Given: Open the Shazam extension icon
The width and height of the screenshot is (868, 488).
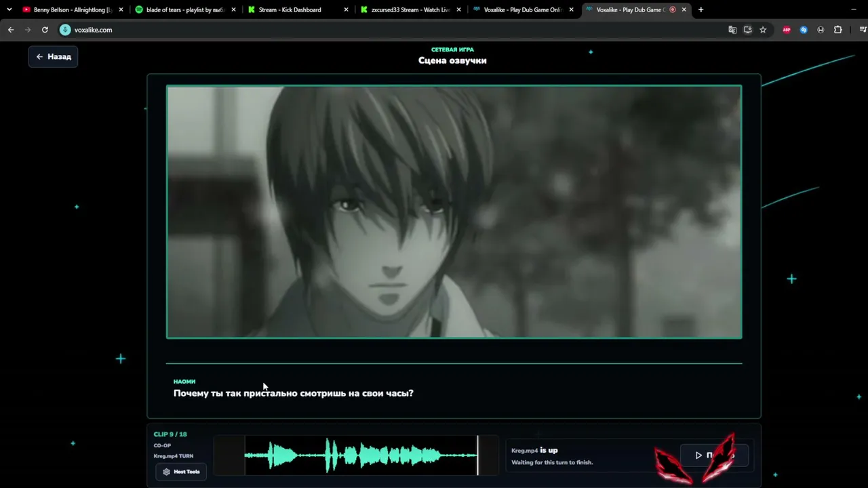Looking at the screenshot, I should [x=804, y=30].
